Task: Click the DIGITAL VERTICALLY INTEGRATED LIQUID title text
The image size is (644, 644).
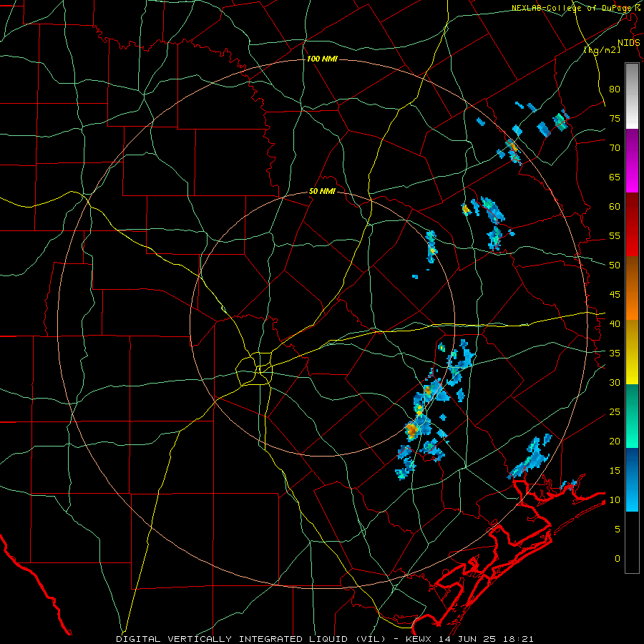Action: point(251,639)
